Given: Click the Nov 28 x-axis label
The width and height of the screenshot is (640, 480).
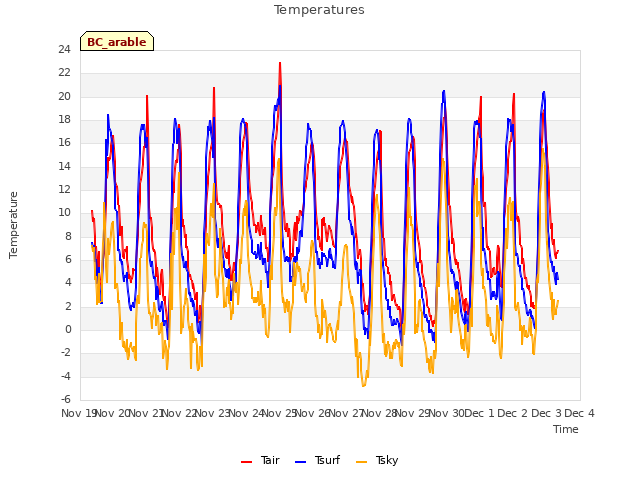Looking at the screenshot, I should [380, 413].
